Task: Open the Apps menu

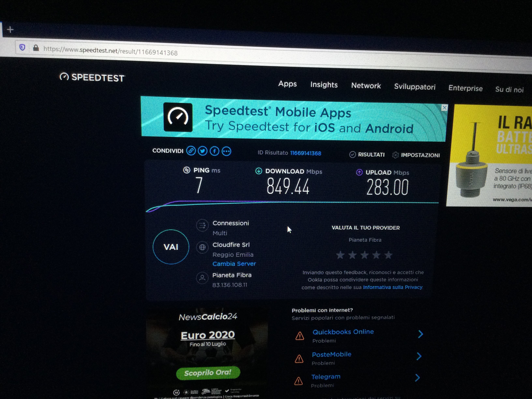Action: coord(287,84)
